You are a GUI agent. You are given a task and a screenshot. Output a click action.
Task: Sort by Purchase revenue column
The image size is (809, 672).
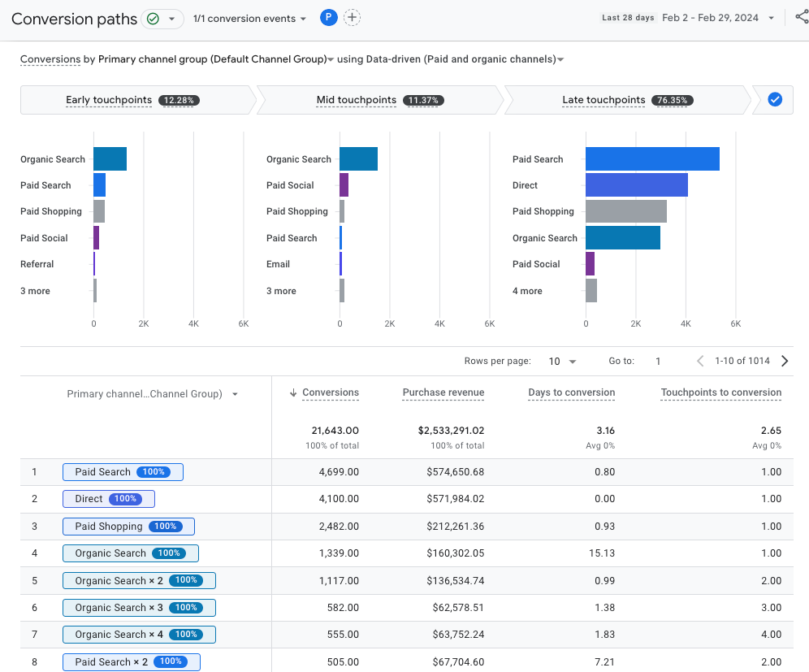443,392
